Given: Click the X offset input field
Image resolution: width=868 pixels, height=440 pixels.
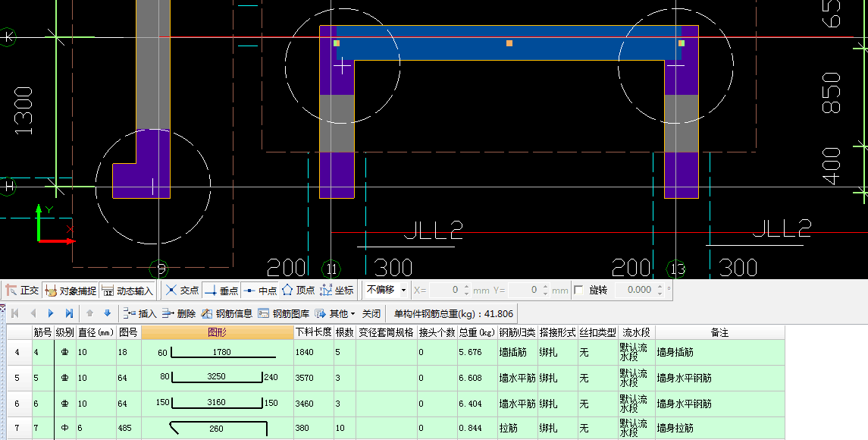Looking at the screenshot, I should tap(449, 290).
